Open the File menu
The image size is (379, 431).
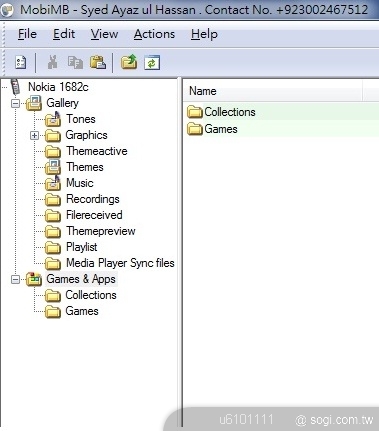point(27,34)
